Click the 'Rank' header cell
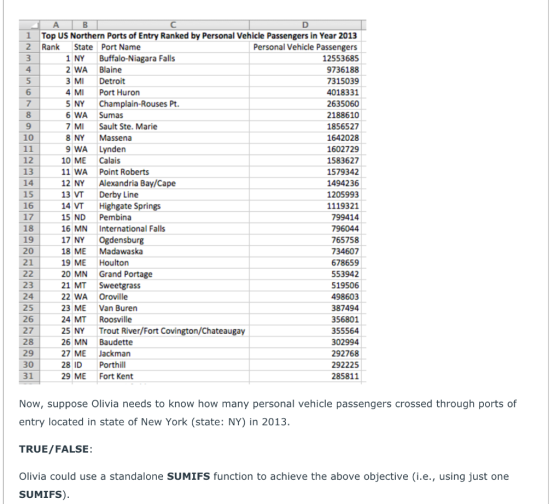This screenshot has height=504, width=560. [56, 47]
